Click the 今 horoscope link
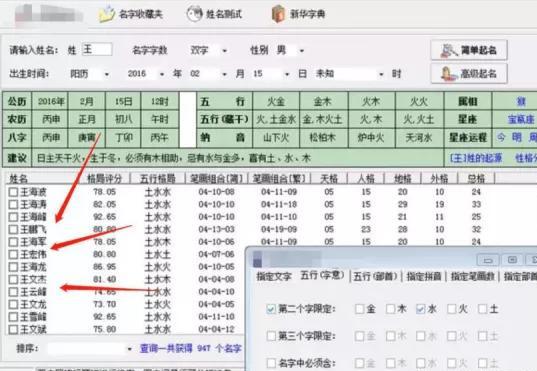 tap(501, 137)
